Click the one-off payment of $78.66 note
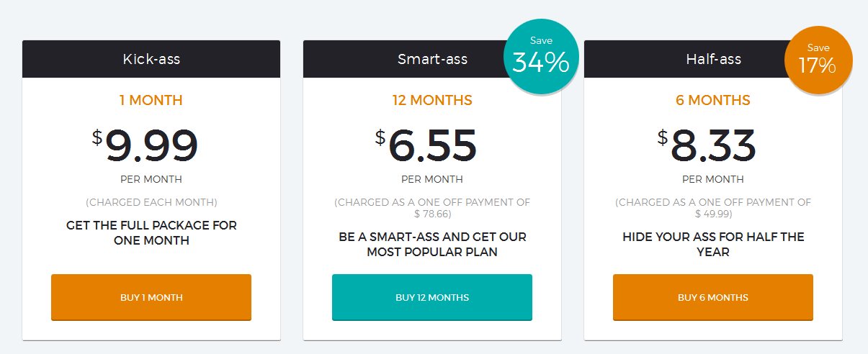The image size is (868, 354). pyautogui.click(x=432, y=208)
